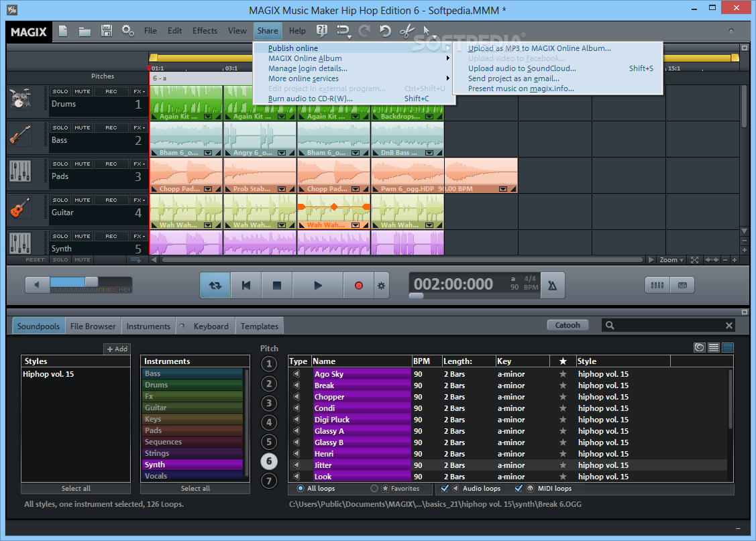Switch to the Instruments tab
This screenshot has height=541, width=756.
coord(148,326)
